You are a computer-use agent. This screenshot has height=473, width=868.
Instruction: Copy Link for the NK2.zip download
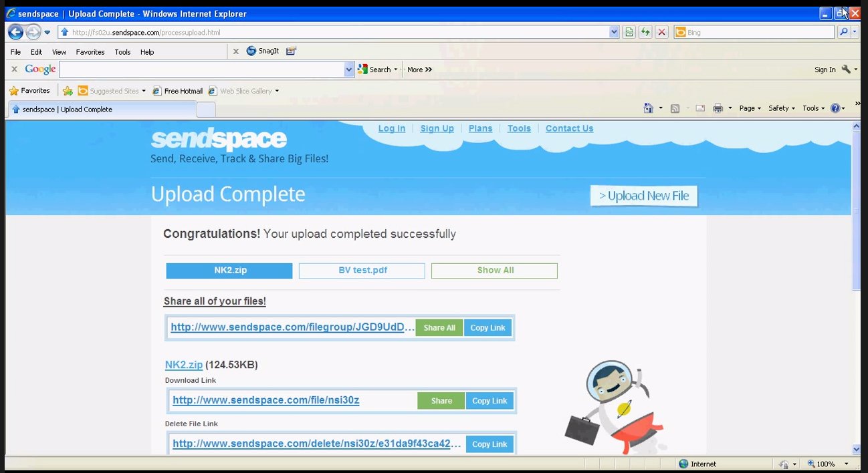(490, 400)
